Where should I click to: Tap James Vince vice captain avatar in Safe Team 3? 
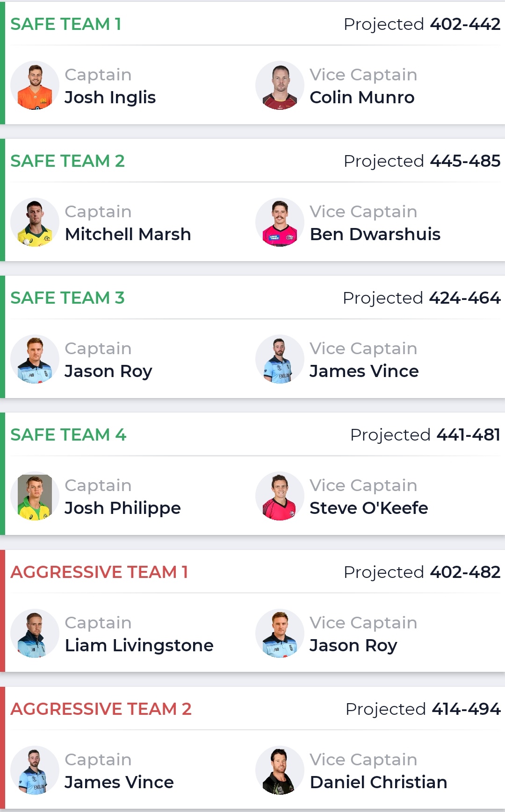coord(280,359)
